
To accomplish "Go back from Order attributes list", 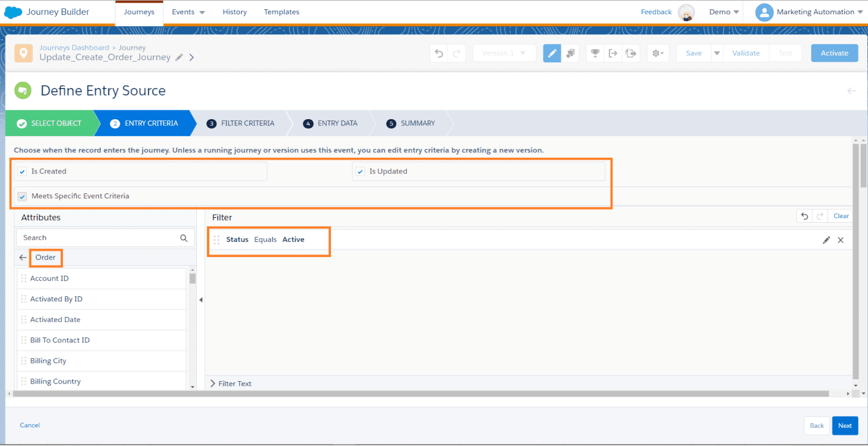I will (23, 258).
